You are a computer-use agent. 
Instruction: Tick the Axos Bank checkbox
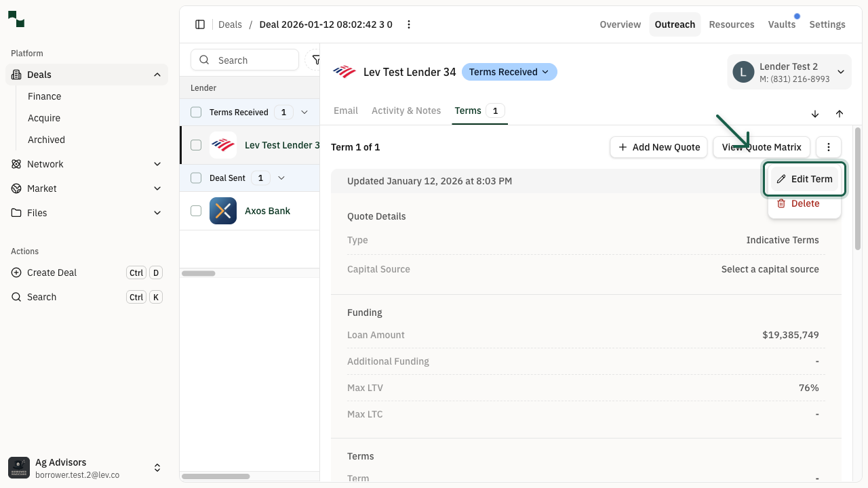click(196, 211)
